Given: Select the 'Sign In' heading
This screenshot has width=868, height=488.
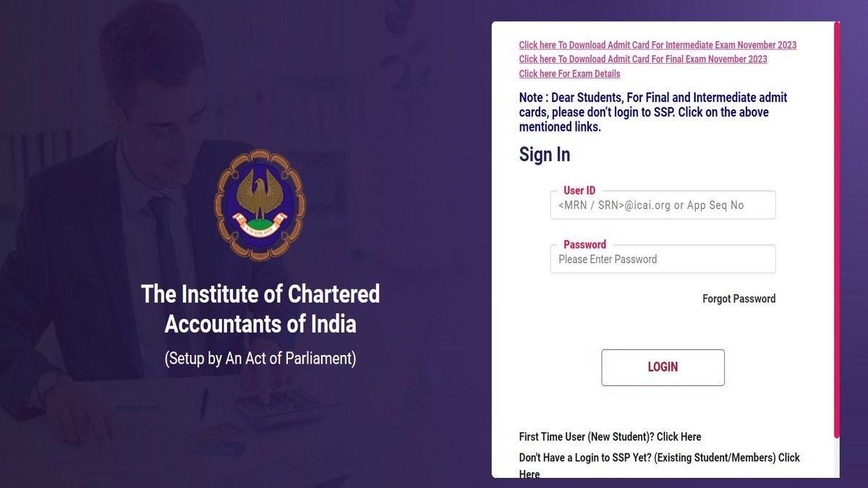Looking at the screenshot, I should [x=544, y=154].
